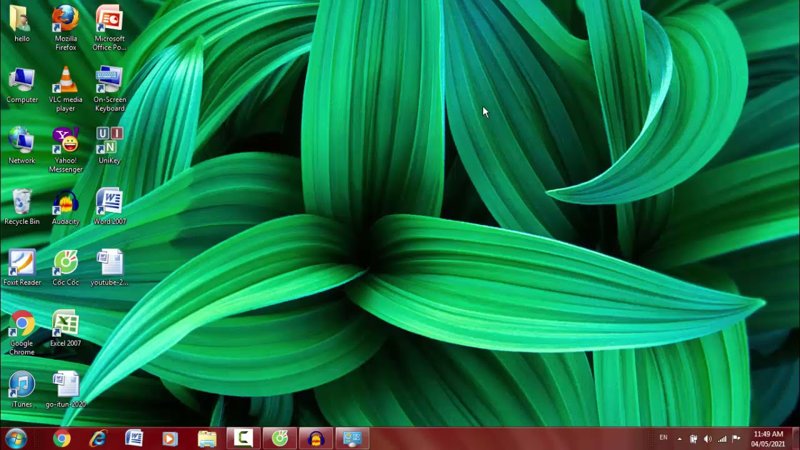
Task: Click the Show desktop button at taskbar end
Action: pos(795,439)
